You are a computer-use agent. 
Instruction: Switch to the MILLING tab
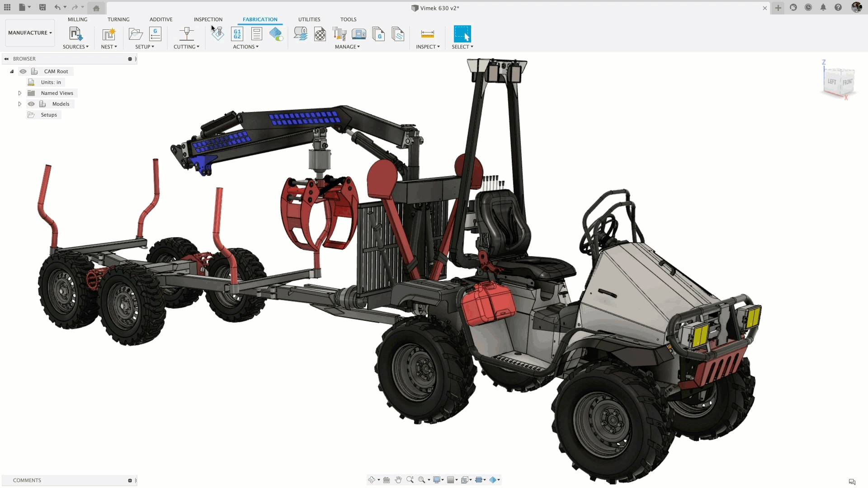[x=77, y=19]
